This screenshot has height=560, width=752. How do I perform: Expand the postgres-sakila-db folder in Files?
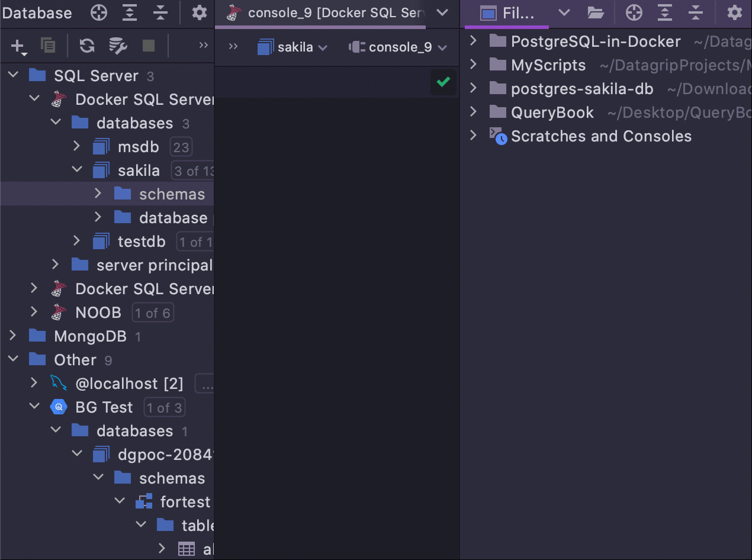473,88
